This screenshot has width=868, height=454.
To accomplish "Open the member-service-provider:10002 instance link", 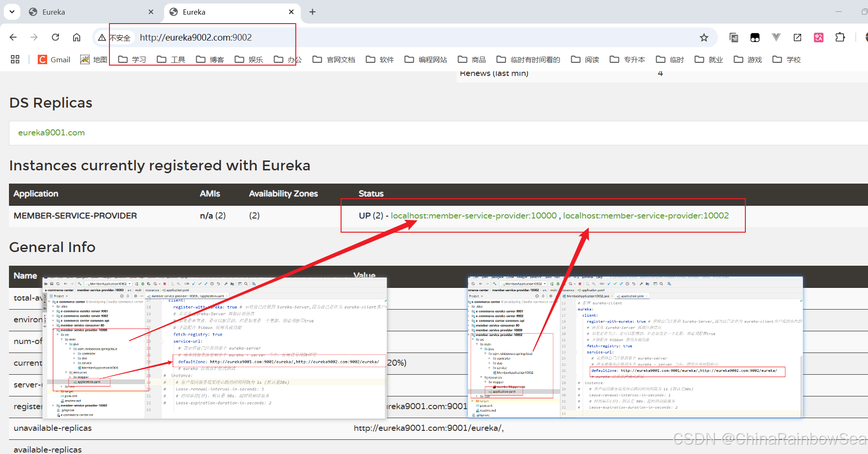I will click(646, 216).
